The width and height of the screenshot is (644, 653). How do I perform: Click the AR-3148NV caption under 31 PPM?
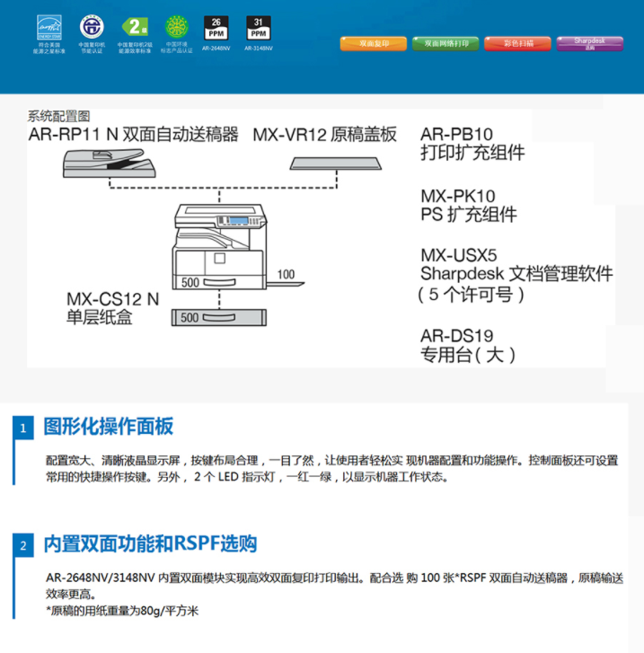[x=259, y=49]
